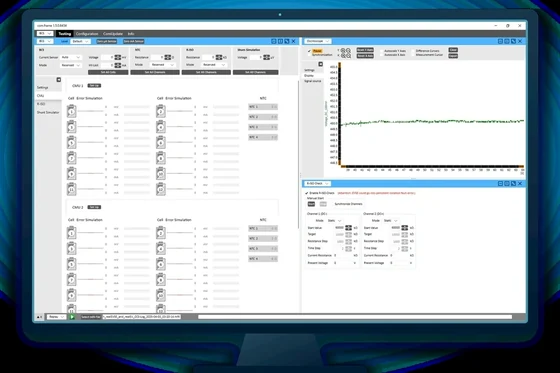This screenshot has width=560, height=373.
Task: Select R-ISO in the left sidebar
Action: pyautogui.click(x=41, y=104)
